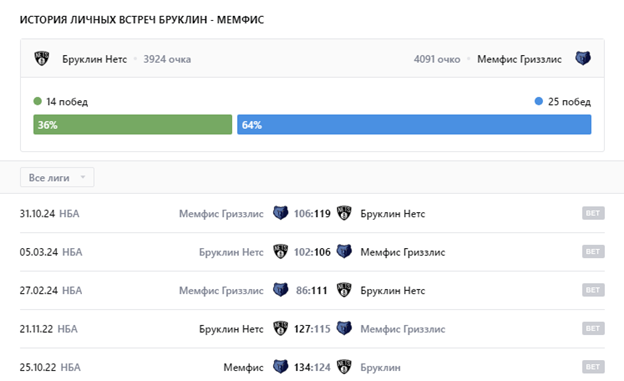This screenshot has height=381, width=624.
Task: Click the Memphis Grizzlies logo in the header
Action: click(x=583, y=59)
